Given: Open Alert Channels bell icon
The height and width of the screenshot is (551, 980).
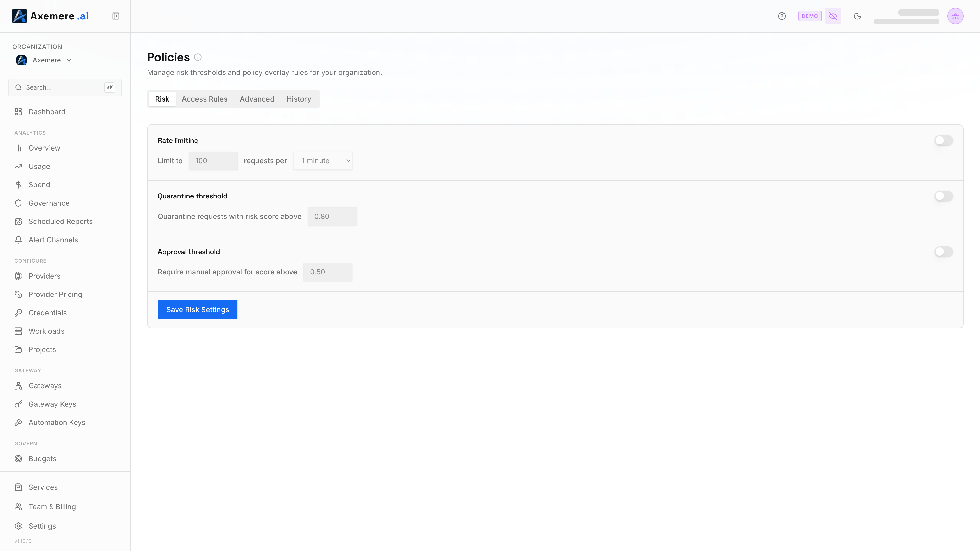Looking at the screenshot, I should point(18,240).
